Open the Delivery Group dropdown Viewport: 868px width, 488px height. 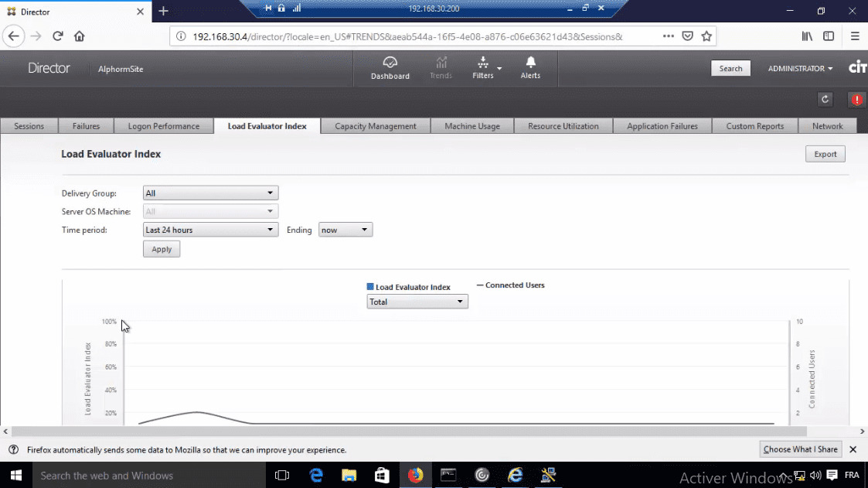(x=209, y=193)
